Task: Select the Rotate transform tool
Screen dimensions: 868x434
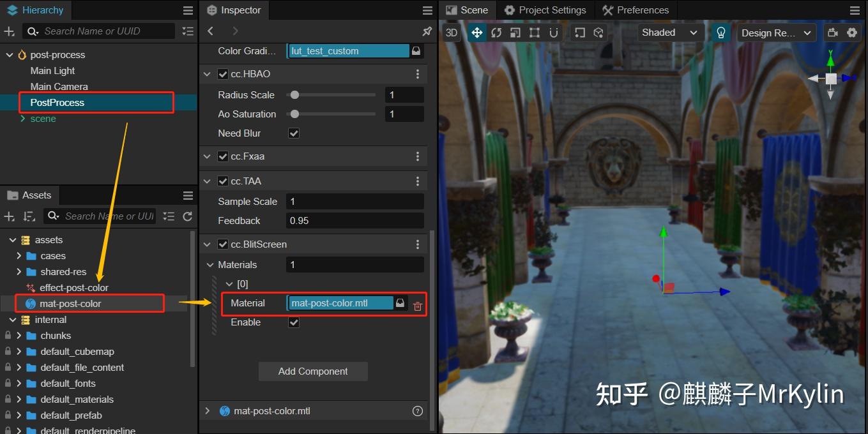Action: 496,32
